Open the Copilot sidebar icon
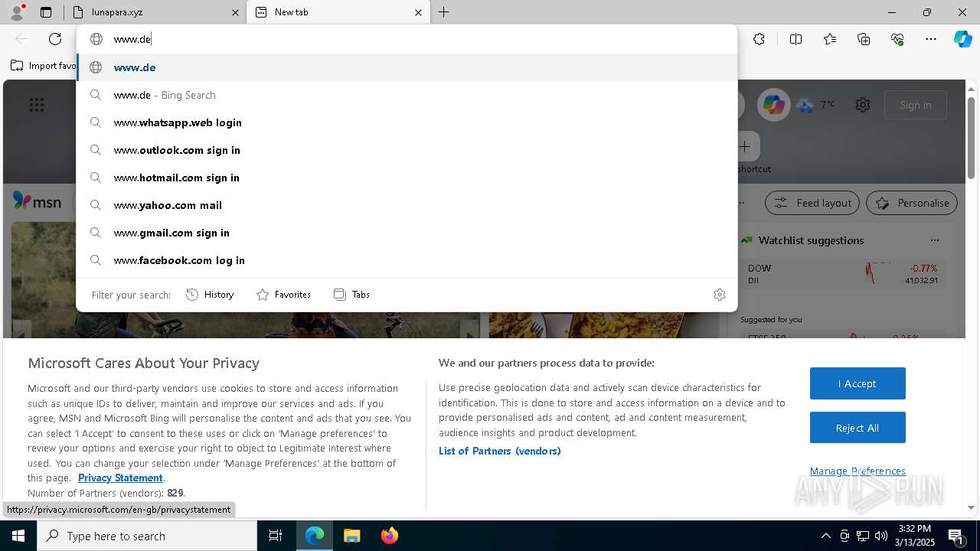Screen dimensions: 980x551 click(962, 39)
